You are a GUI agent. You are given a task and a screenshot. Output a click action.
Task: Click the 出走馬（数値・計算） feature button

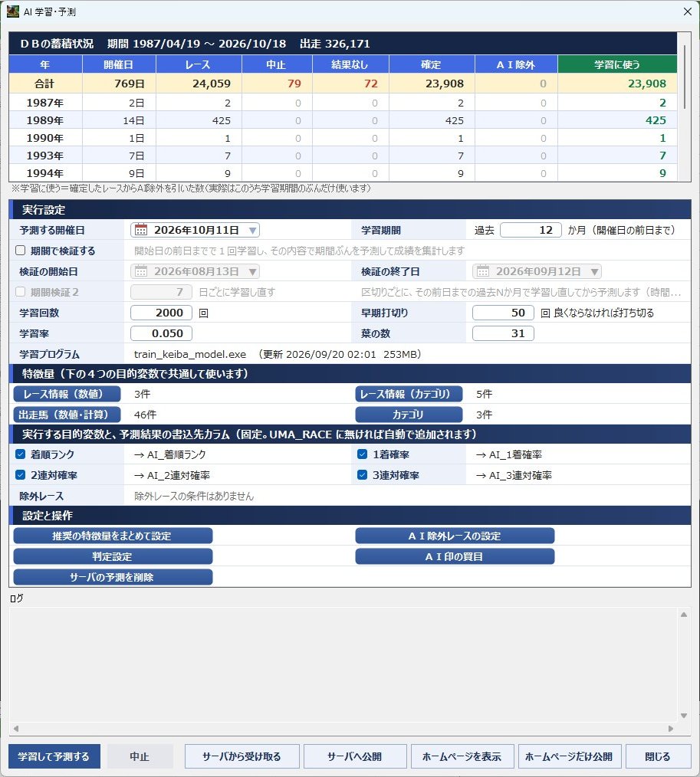point(67,415)
